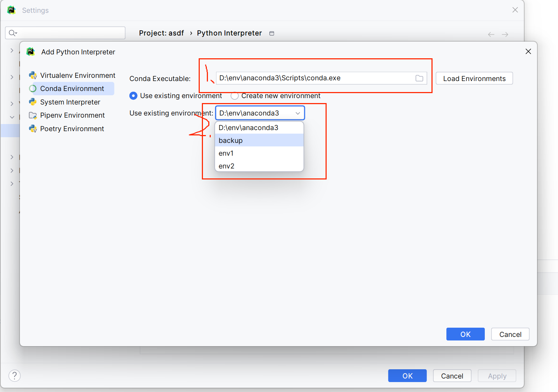
Task: Click Cancel in Add Python Interpreter dialog
Action: click(x=510, y=334)
